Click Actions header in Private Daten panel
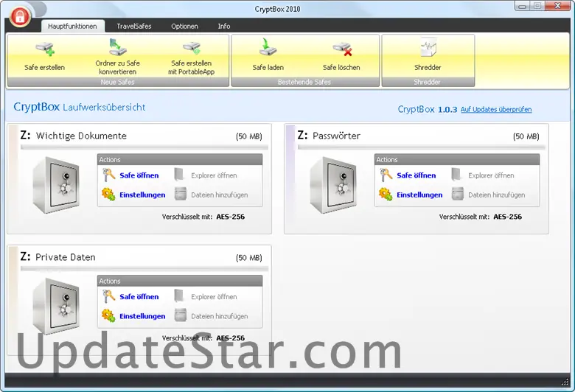This screenshot has height=392, width=575. click(x=180, y=281)
